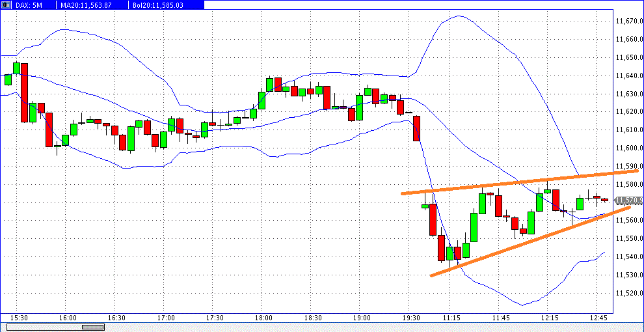Click the 19:00 time axis label
The image size is (644, 332).
click(x=361, y=318)
